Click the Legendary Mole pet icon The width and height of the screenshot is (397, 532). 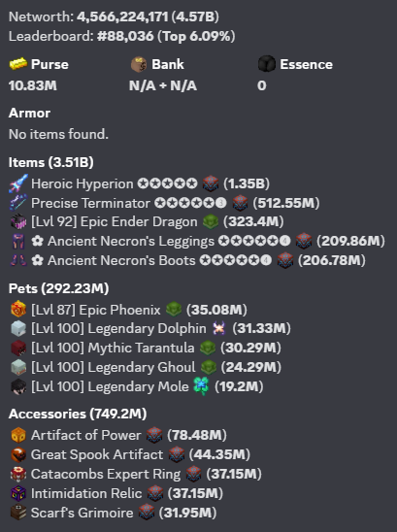[18, 386]
